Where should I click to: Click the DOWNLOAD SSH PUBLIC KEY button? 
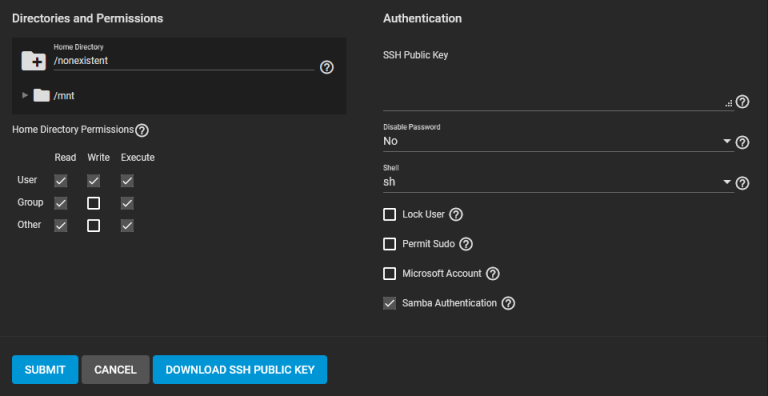[240, 370]
